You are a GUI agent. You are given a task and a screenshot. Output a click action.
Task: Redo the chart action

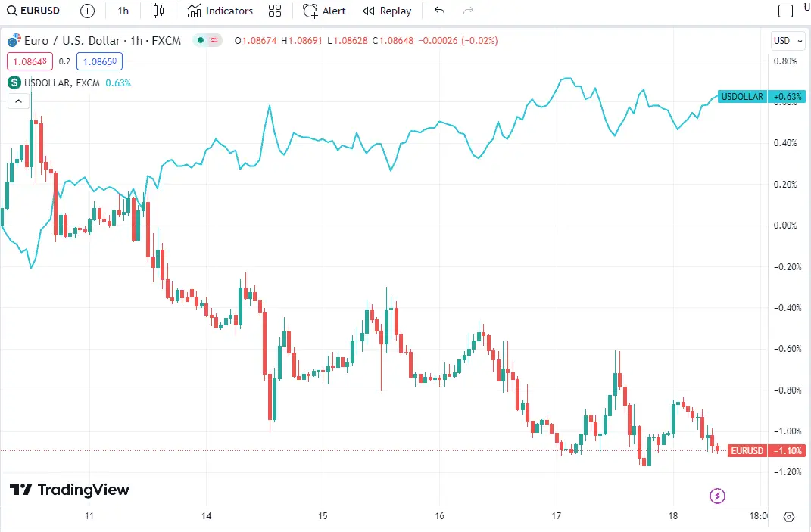(x=468, y=11)
